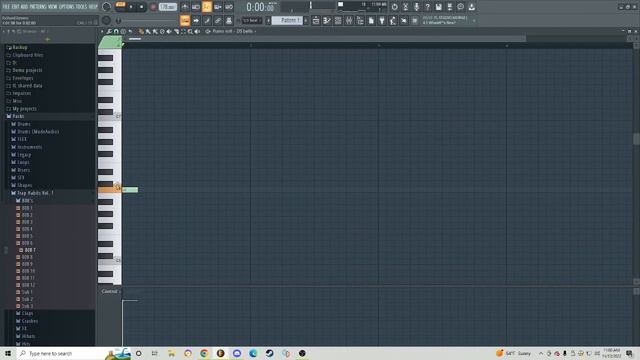This screenshot has height=360, width=640.
Task: Adjust the main pitch knob
Action: click(x=106, y=20)
